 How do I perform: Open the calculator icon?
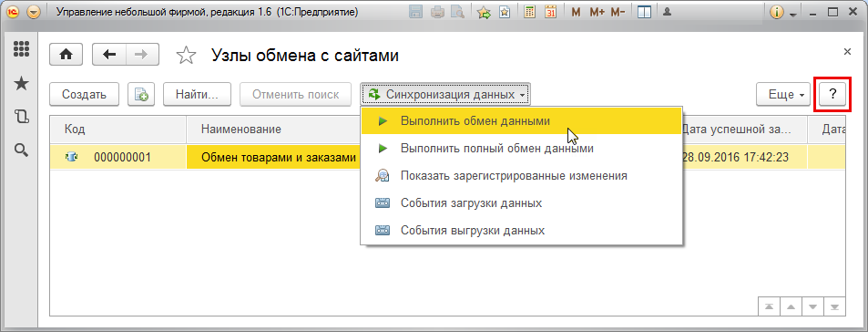(x=530, y=12)
